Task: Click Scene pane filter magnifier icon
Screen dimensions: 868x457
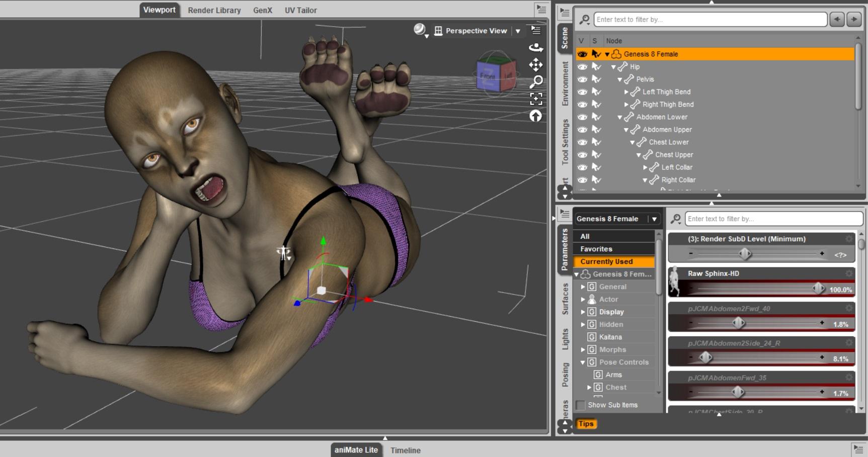Action: tap(584, 20)
